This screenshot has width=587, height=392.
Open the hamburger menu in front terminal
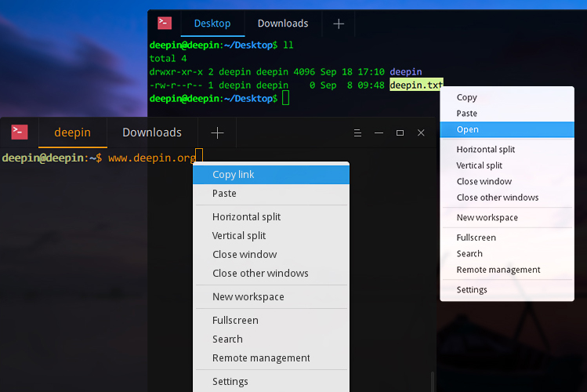point(357,133)
